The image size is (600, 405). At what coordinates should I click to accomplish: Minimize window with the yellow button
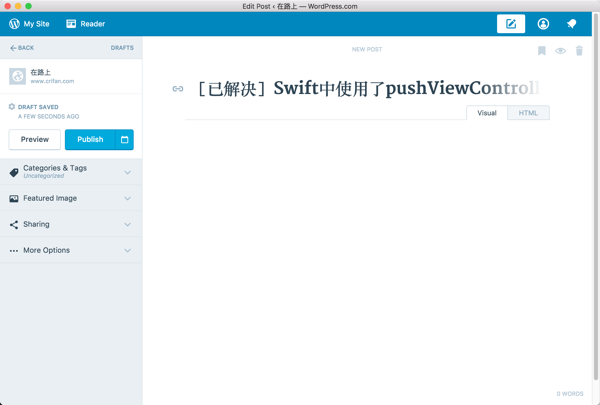pos(18,6)
